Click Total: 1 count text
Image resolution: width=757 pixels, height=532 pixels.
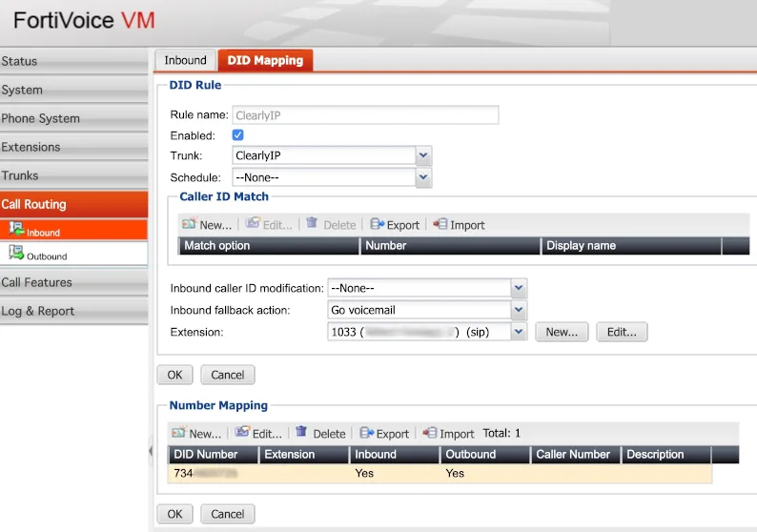point(501,433)
